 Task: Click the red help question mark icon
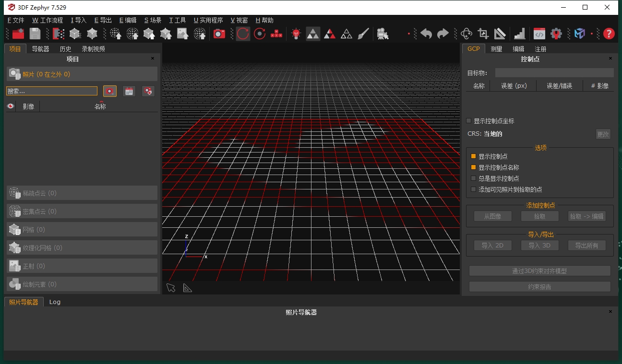pyautogui.click(x=609, y=34)
